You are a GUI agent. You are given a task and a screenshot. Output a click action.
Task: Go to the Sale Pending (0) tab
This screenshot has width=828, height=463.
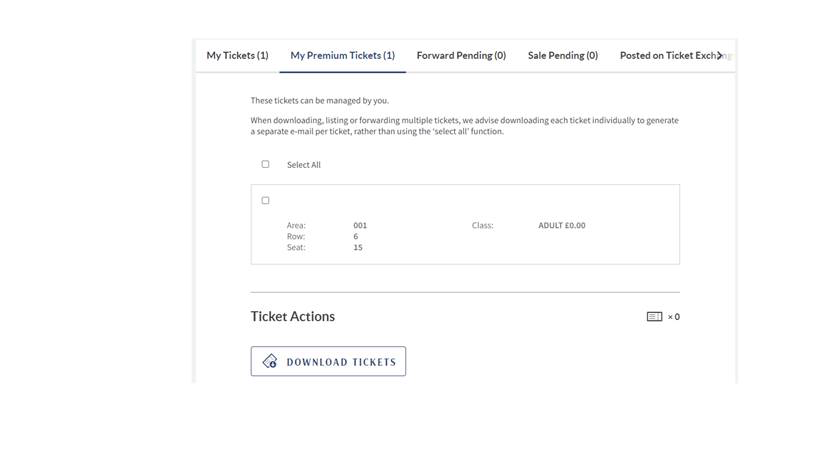(562, 56)
